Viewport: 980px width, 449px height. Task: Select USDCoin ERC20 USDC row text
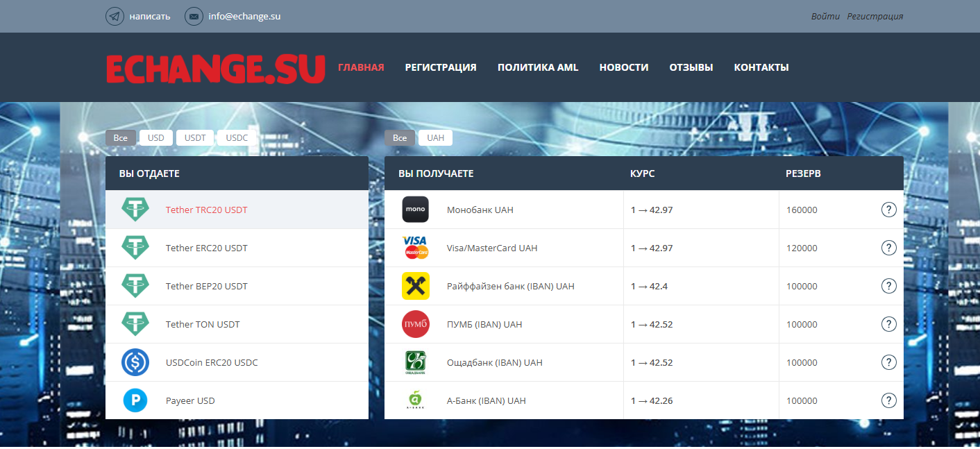pyautogui.click(x=212, y=362)
